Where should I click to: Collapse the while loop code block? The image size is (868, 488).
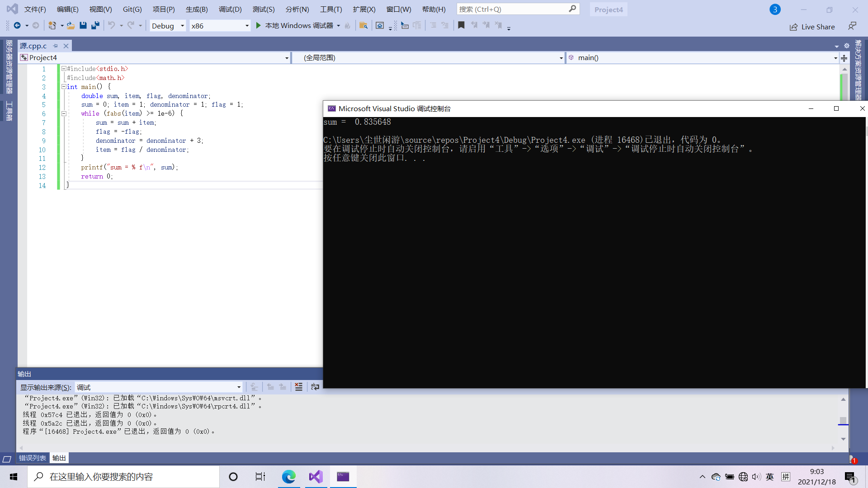pos(64,113)
